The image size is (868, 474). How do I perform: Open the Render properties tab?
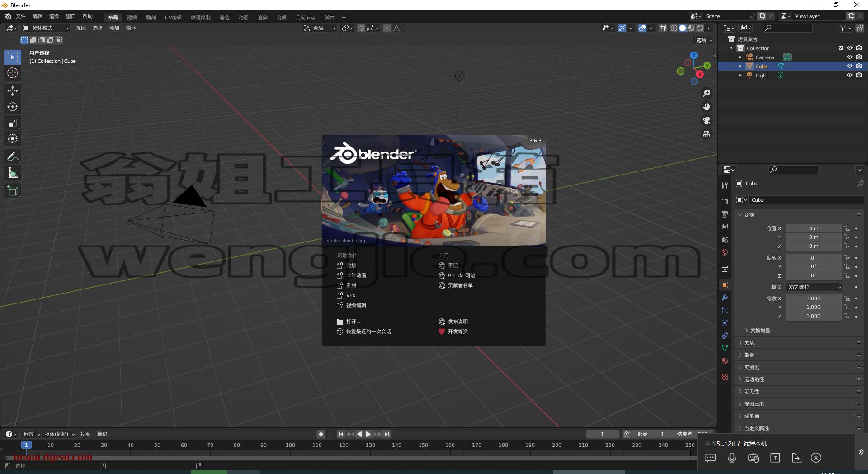point(725,201)
